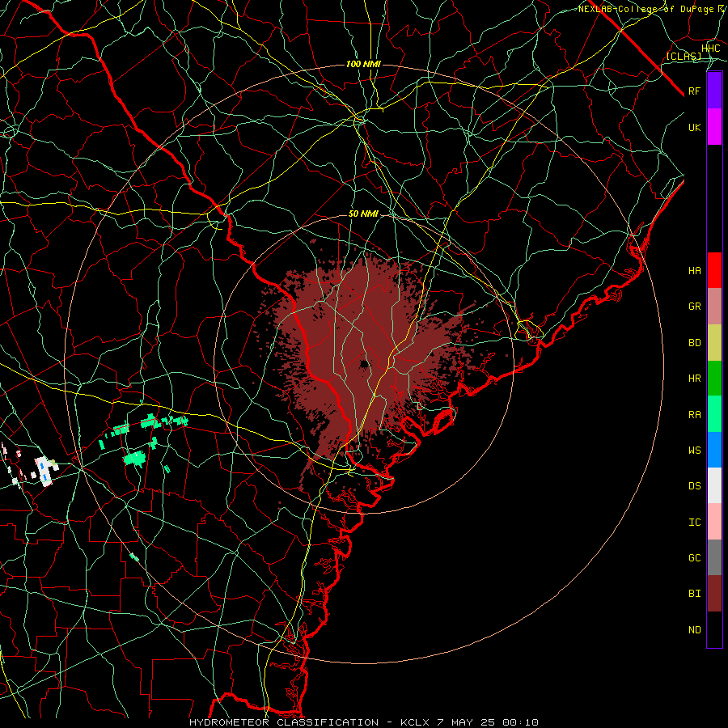This screenshot has height=728, width=728.
Task: Click the gray GC color swatch
Action: 714,557
